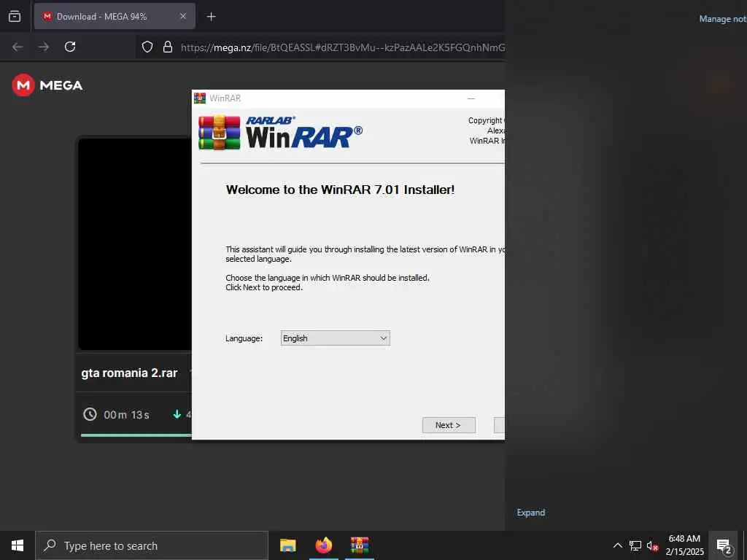This screenshot has width=747, height=560.
Task: Click the gta romania 2.rar file name
Action: [129, 373]
